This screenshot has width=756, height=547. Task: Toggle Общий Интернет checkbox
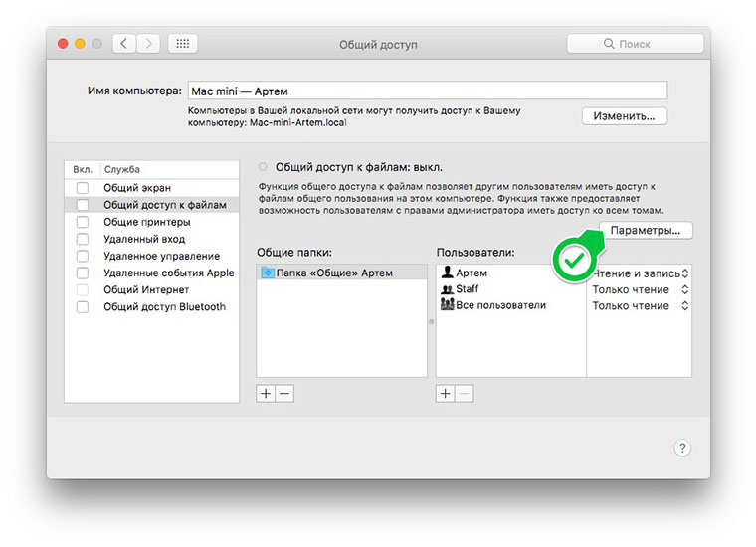83,289
